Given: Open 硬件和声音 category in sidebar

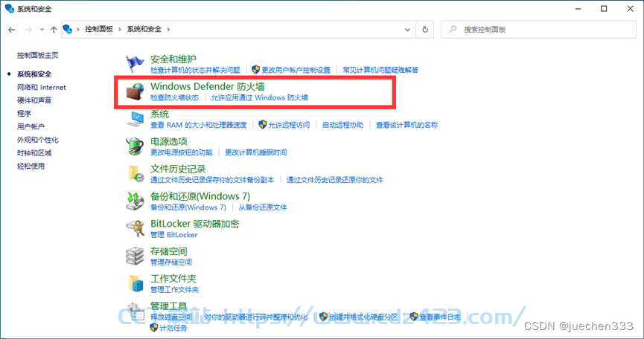Looking at the screenshot, I should 34,100.
